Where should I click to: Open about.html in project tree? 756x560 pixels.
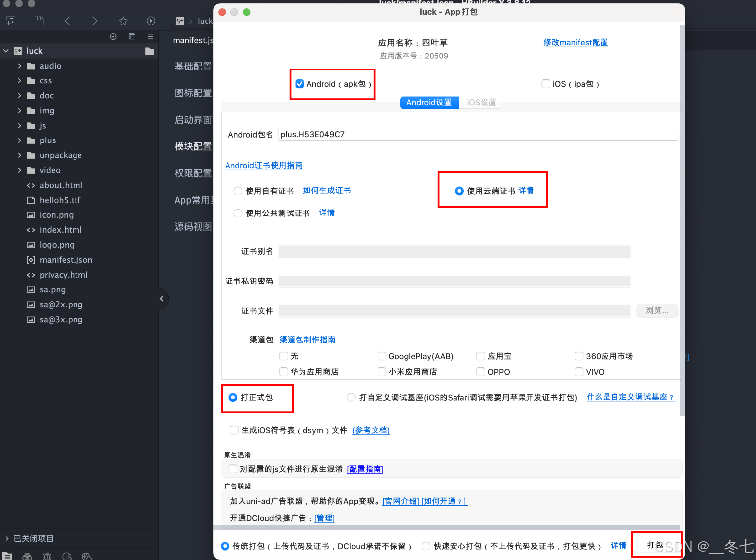[x=61, y=185]
